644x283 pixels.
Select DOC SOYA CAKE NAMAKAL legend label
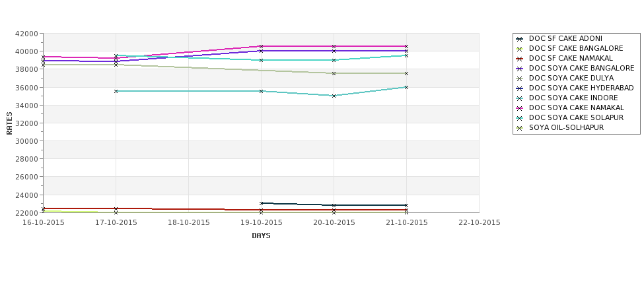coord(576,108)
